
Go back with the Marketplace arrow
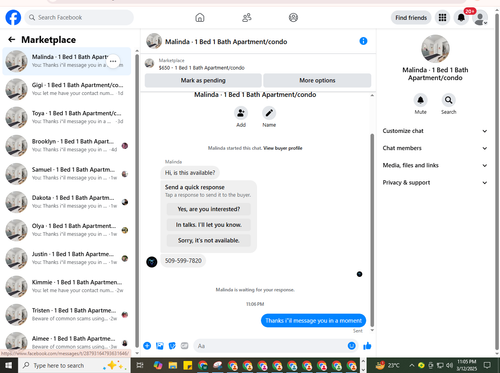pos(12,40)
